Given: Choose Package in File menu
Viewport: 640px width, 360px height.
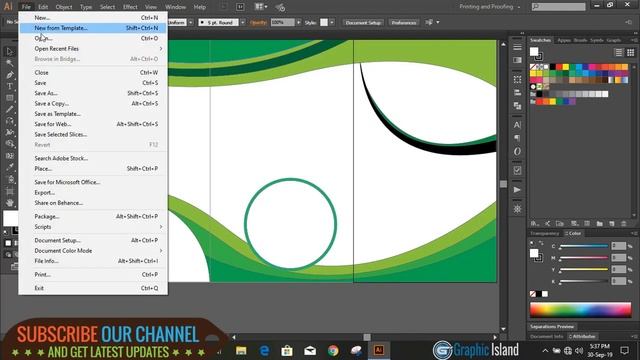Looking at the screenshot, I should click(93, 216).
